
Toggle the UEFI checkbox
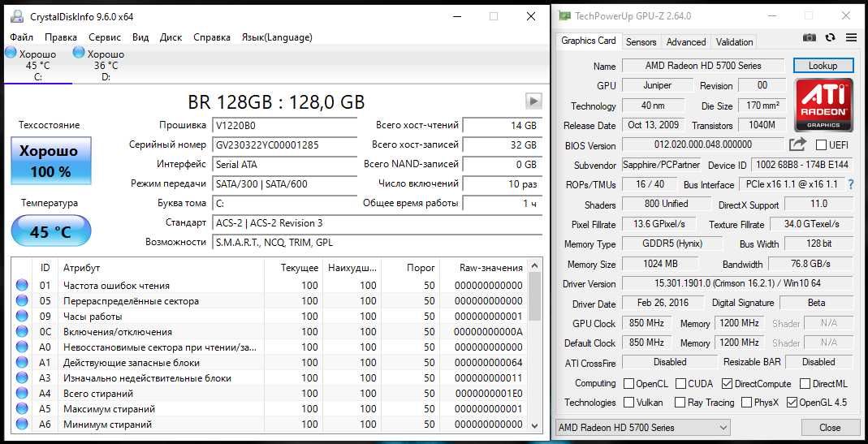[822, 145]
